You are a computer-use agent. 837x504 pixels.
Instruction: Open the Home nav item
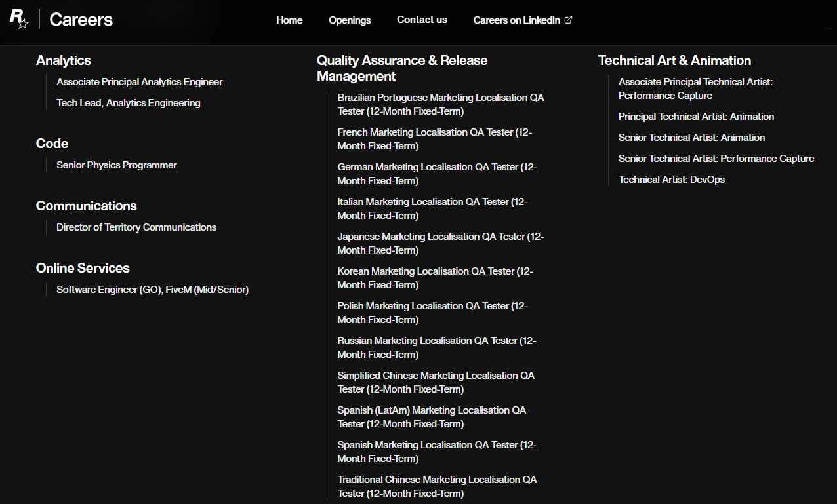click(289, 20)
